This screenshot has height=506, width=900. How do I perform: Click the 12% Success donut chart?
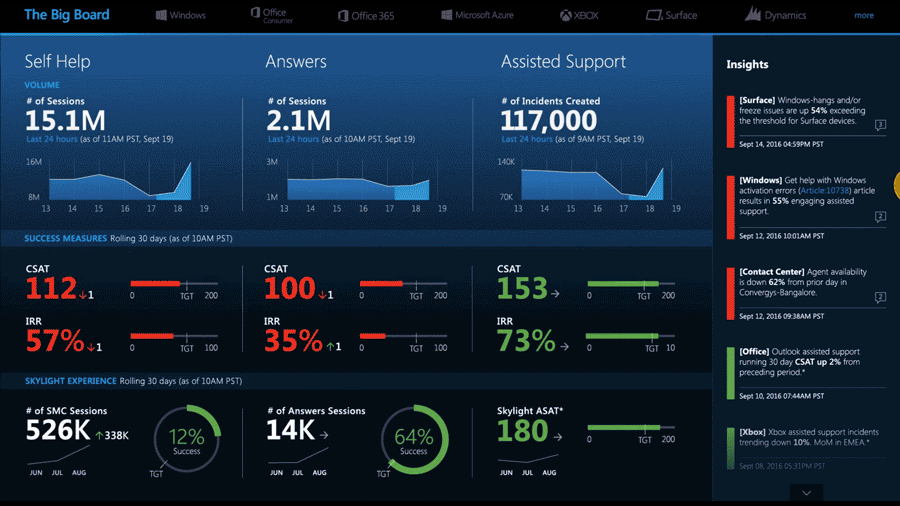[187, 439]
